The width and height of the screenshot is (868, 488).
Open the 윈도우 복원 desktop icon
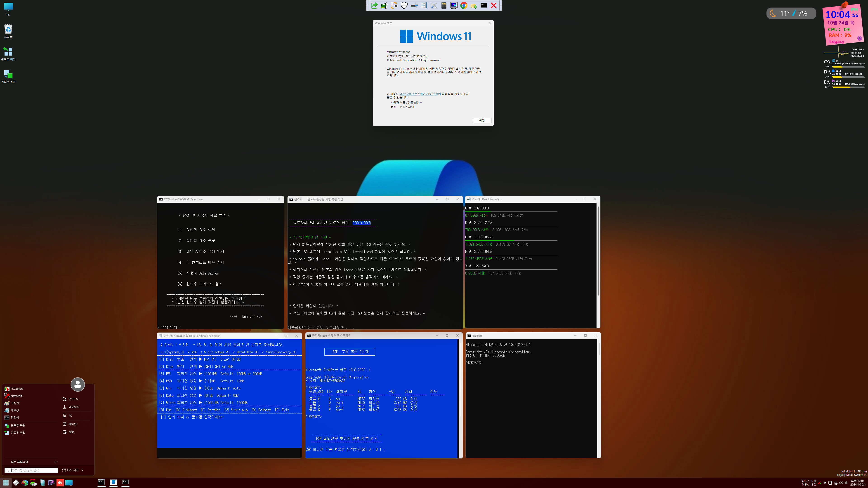pyautogui.click(x=8, y=76)
